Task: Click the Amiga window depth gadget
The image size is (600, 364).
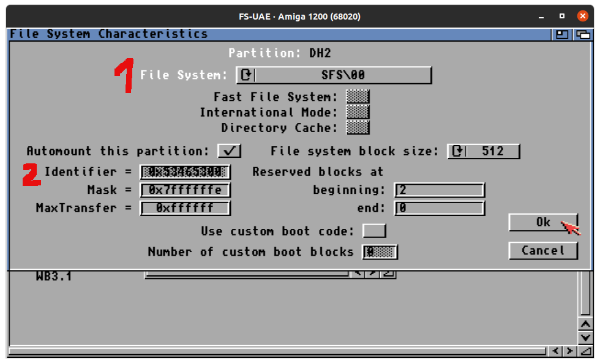Action: tap(583, 34)
